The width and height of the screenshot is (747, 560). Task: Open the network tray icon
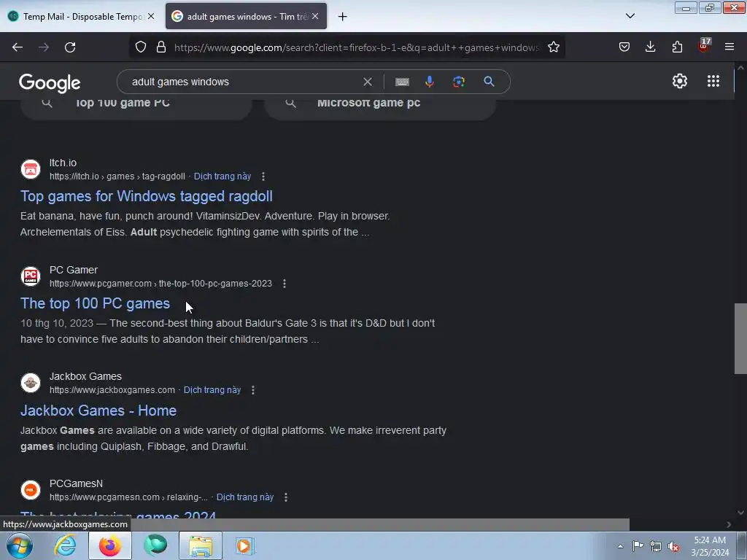coord(656,547)
